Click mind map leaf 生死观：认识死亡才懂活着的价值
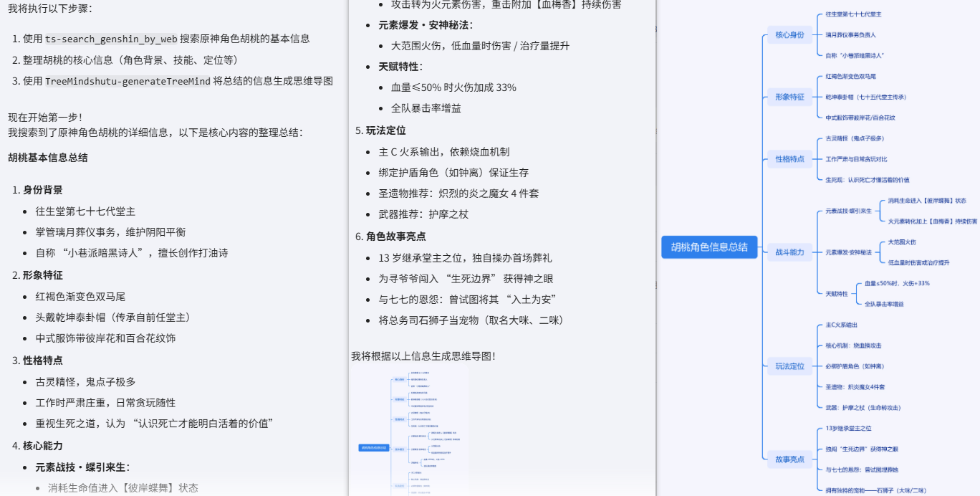Screen dimensions: 980x496 pyautogui.click(x=867, y=180)
